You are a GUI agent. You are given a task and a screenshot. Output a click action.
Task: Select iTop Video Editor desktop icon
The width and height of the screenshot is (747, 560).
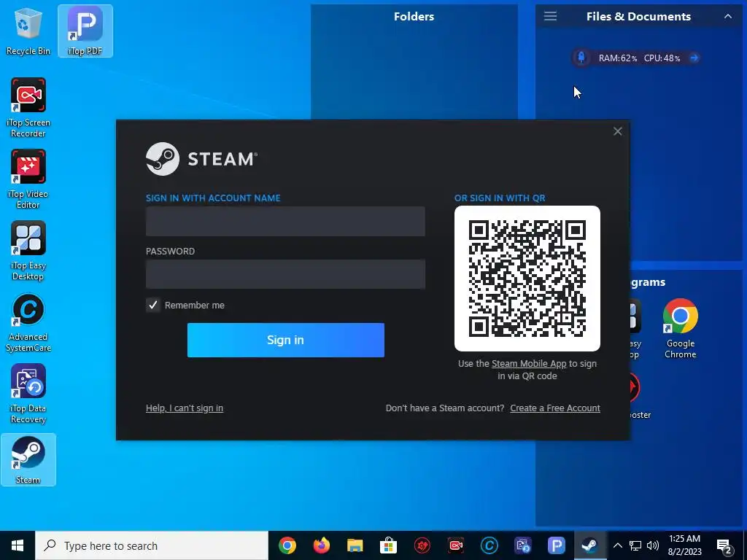(28, 179)
